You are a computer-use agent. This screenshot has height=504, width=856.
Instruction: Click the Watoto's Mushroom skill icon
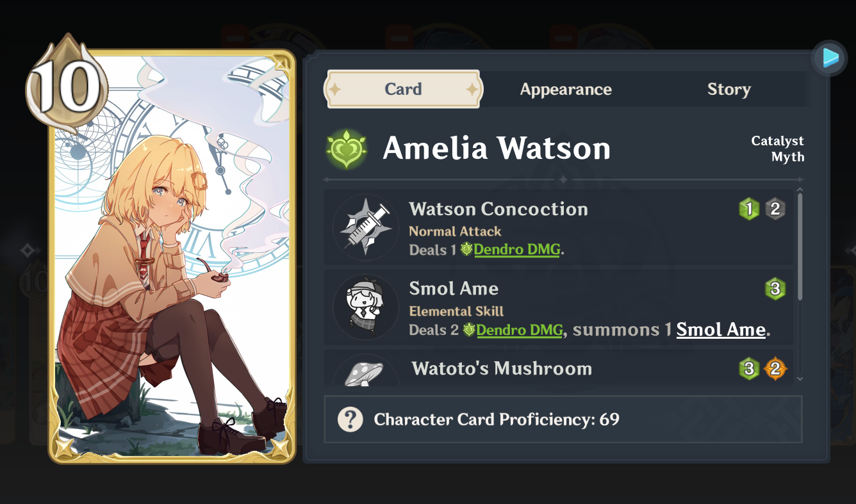[366, 373]
